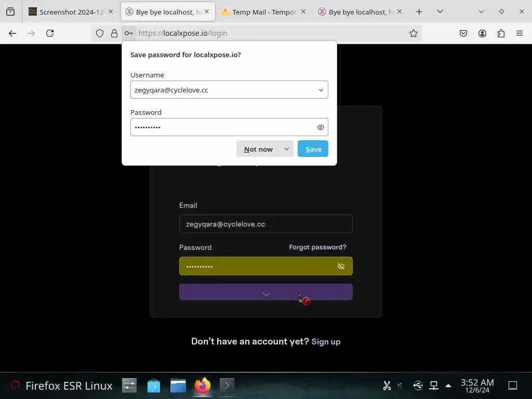Open Save to Pocket icon
Image resolution: width=532 pixels, height=399 pixels.
(463, 33)
